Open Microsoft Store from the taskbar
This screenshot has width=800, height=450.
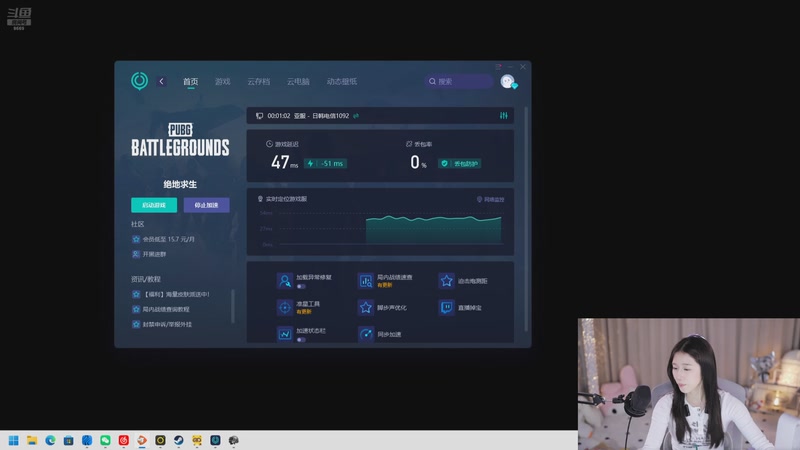pyautogui.click(x=68, y=440)
